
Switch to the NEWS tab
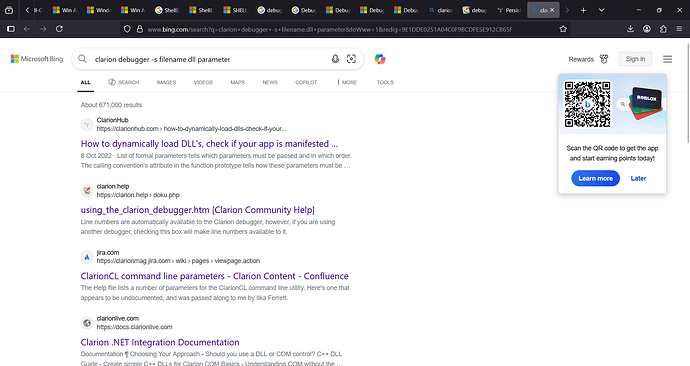tap(270, 82)
